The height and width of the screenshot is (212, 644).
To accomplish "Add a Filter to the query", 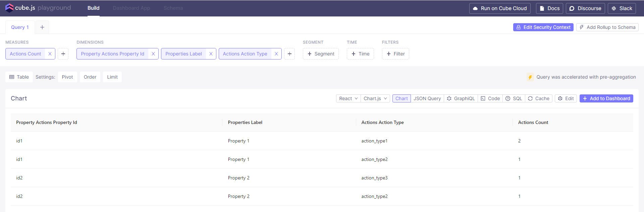I will coord(395,54).
